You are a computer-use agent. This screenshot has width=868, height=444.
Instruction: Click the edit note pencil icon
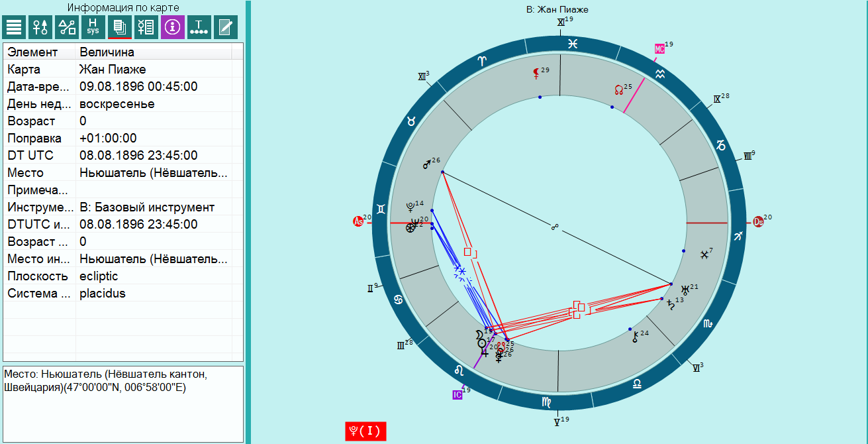(226, 27)
